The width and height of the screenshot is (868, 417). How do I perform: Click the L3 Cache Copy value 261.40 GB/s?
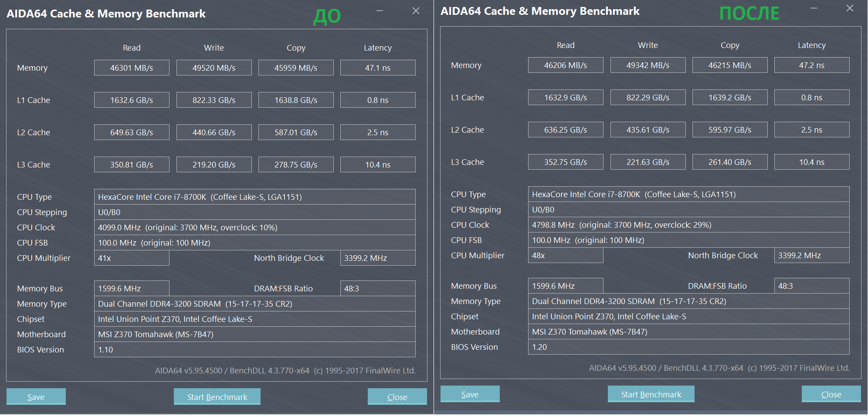click(x=729, y=162)
